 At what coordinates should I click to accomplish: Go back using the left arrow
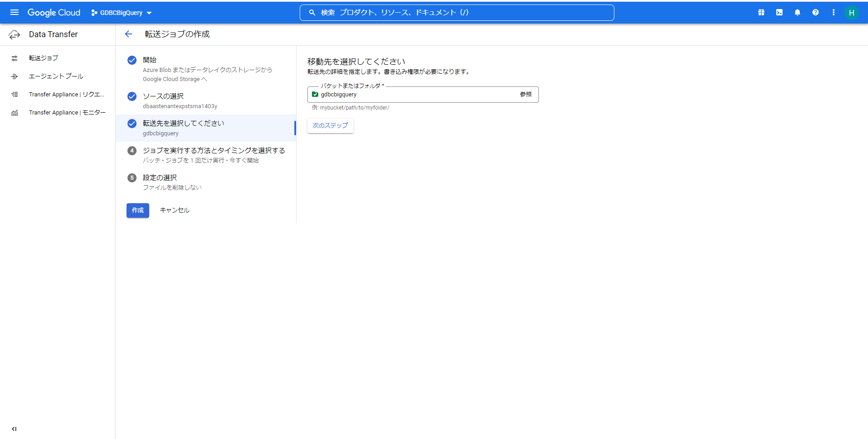pyautogui.click(x=128, y=34)
